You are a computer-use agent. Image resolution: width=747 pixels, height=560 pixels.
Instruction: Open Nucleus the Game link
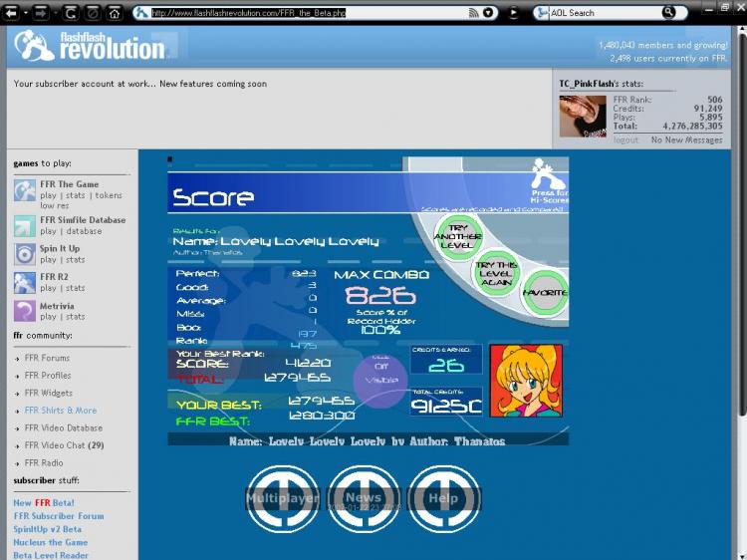tap(51, 542)
